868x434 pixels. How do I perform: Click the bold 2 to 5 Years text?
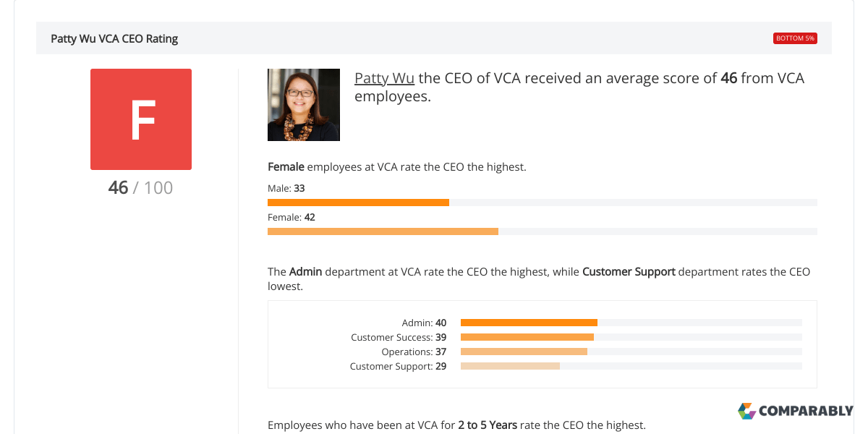[487, 425]
